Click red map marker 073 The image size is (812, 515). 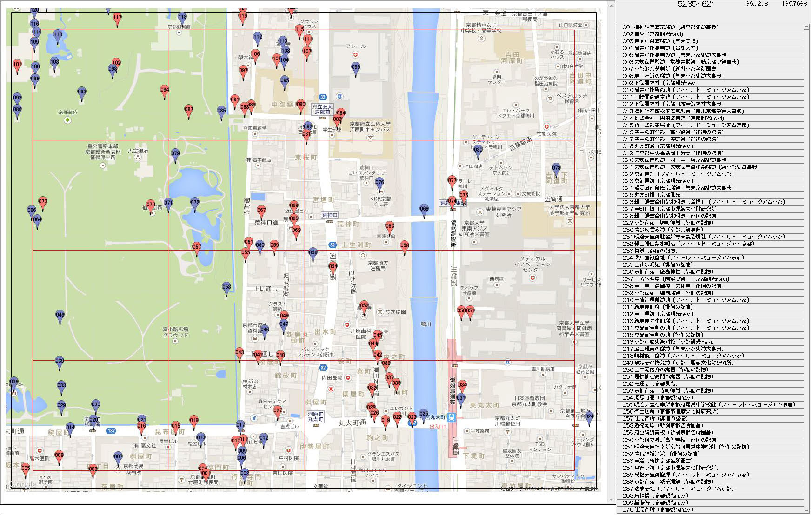click(43, 204)
